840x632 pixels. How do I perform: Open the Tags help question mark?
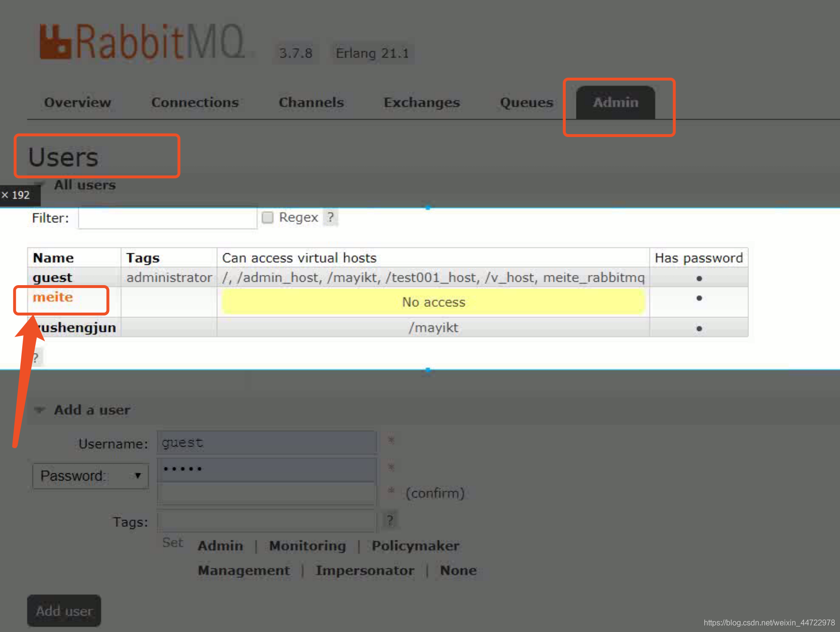tap(390, 520)
